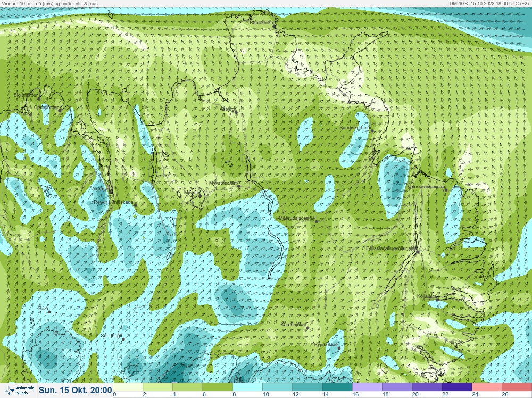
Task: Pick the 4–6 m/s green legend swatch
Action: (x=188, y=387)
